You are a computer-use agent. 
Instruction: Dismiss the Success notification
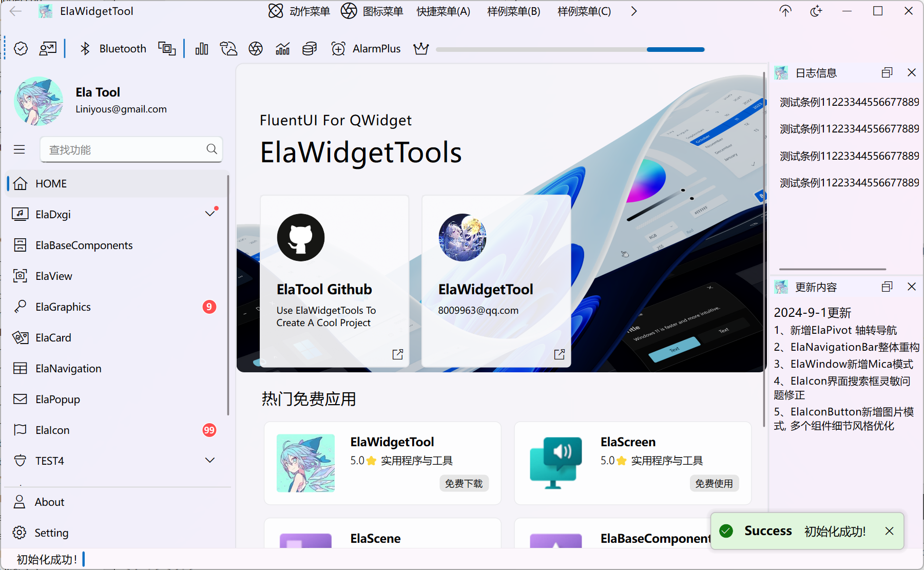tap(890, 531)
